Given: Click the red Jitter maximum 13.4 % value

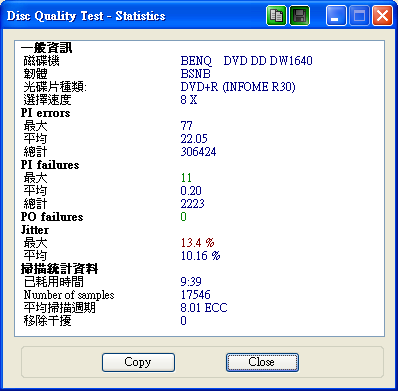Looking at the screenshot, I should 198,243.
